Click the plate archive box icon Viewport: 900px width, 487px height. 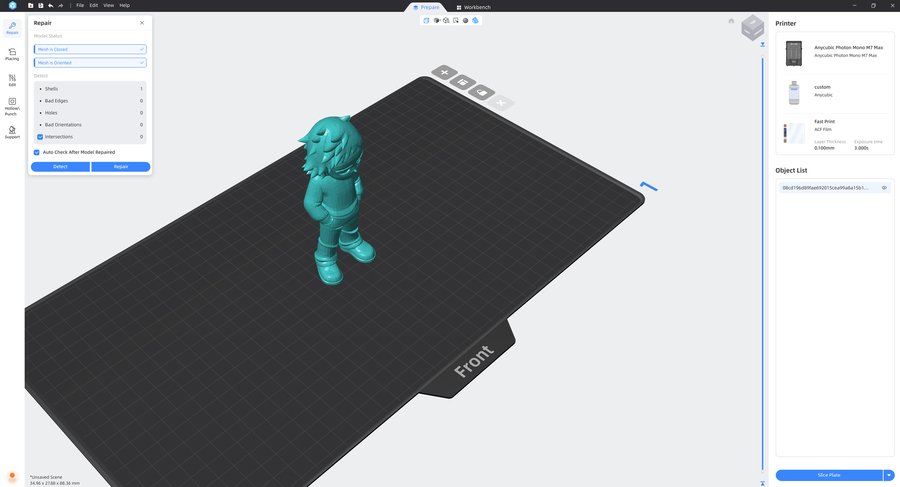pos(463,82)
